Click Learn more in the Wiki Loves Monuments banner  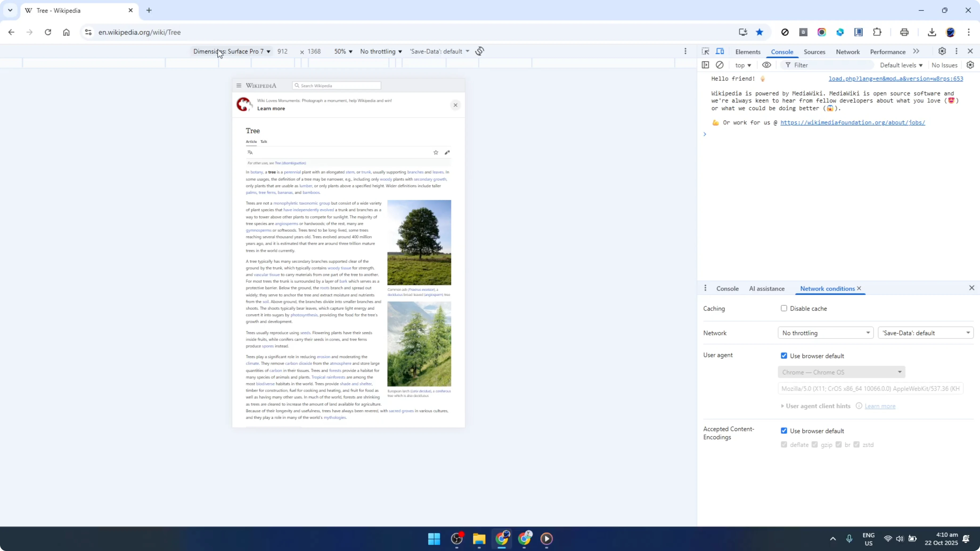tap(271, 108)
